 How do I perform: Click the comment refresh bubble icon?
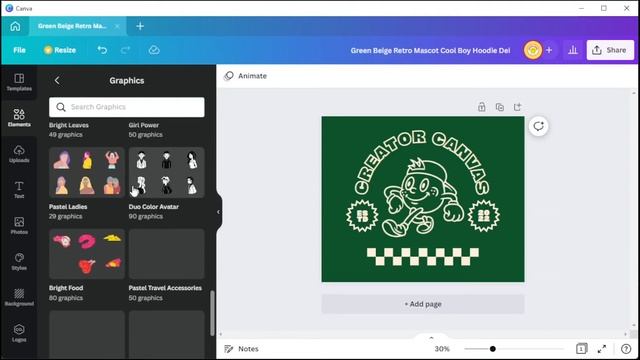(538, 126)
